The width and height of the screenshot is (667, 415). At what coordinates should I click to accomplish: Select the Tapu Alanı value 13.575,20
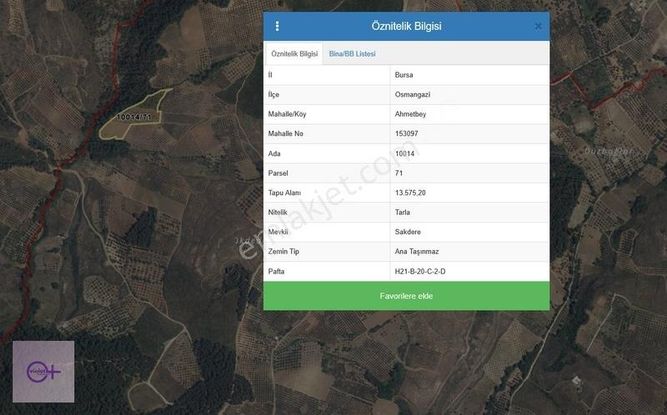410,193
